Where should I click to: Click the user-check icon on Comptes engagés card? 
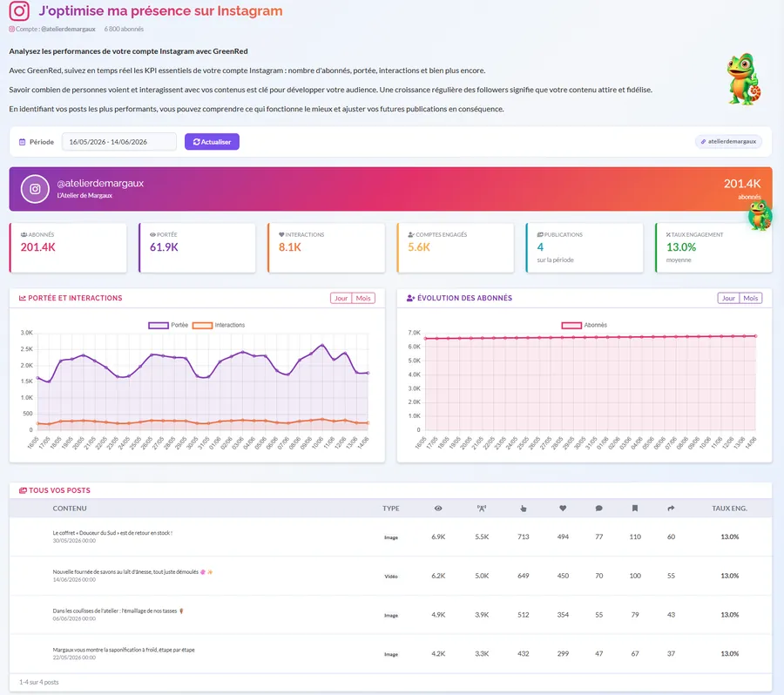point(411,234)
